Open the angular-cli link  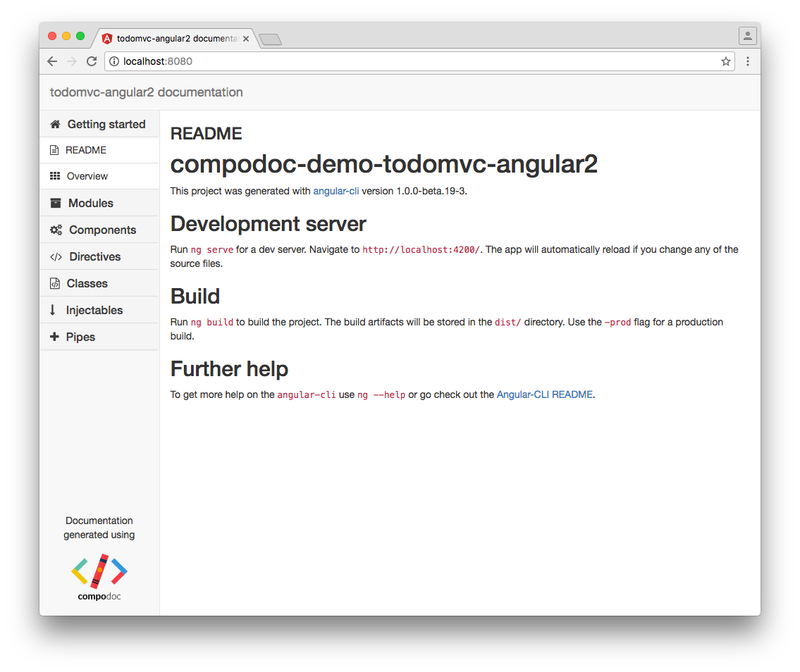336,191
